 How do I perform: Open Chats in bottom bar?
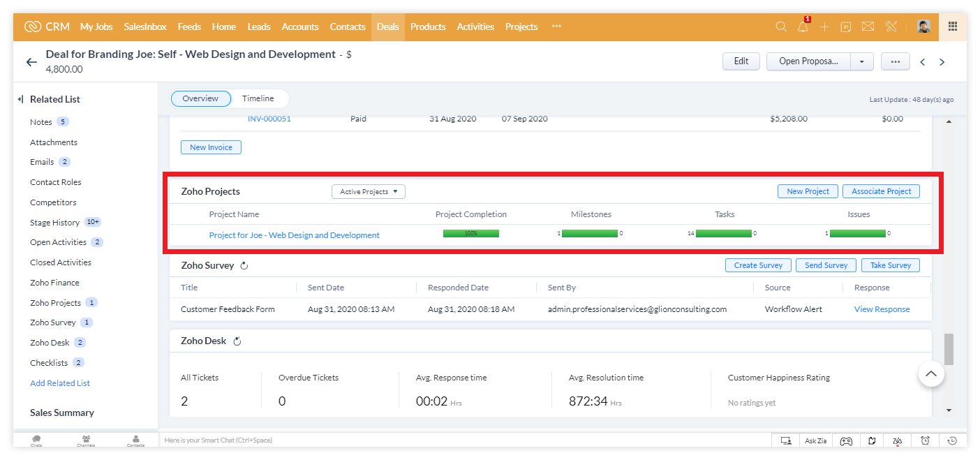36,440
